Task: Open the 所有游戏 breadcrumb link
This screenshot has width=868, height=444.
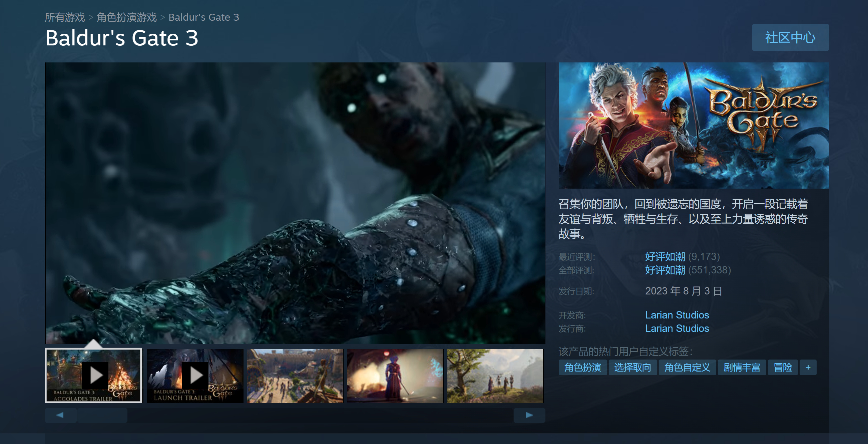Action: [x=65, y=17]
